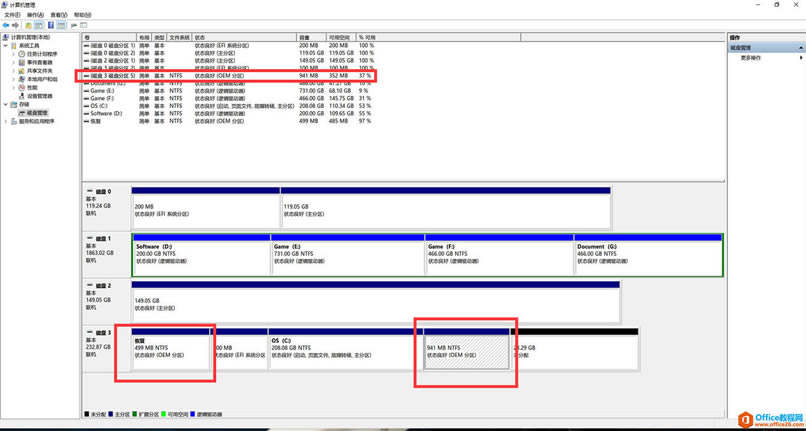Select Software (D:) 200.00 GB partition block
This screenshot has height=431, width=806.
tap(202, 255)
